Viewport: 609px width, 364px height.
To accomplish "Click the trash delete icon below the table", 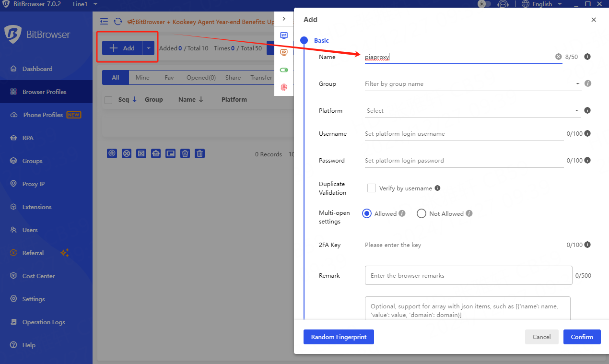I will 200,153.
